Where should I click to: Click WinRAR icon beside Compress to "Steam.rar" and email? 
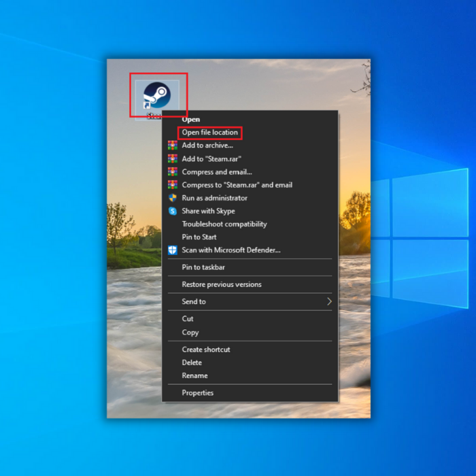coord(173,185)
